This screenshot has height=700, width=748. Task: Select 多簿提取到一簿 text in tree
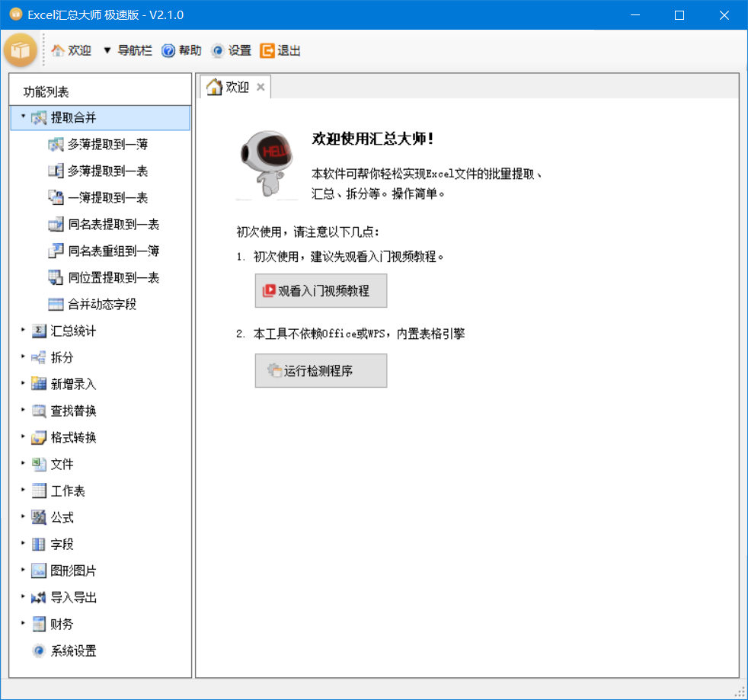pos(107,144)
